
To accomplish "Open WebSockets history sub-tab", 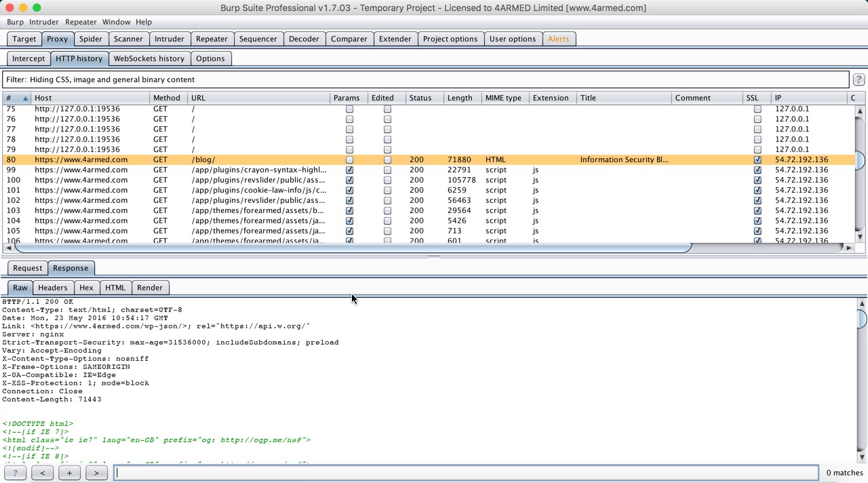I will (149, 58).
